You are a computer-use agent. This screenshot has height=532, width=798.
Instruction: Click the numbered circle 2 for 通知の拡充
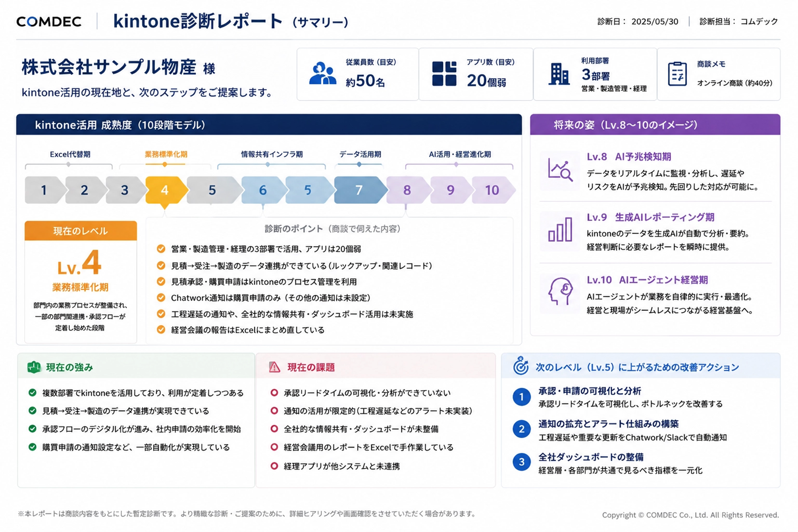tap(521, 429)
